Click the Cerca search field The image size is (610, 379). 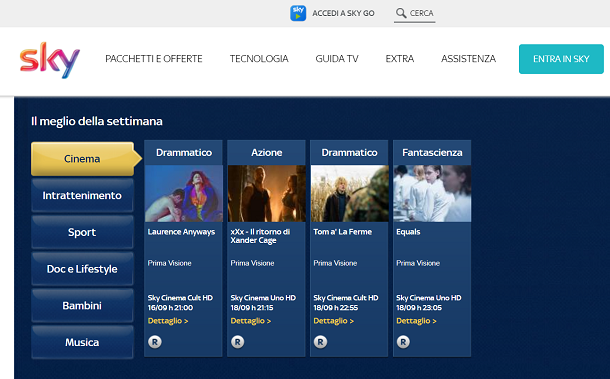414,14
